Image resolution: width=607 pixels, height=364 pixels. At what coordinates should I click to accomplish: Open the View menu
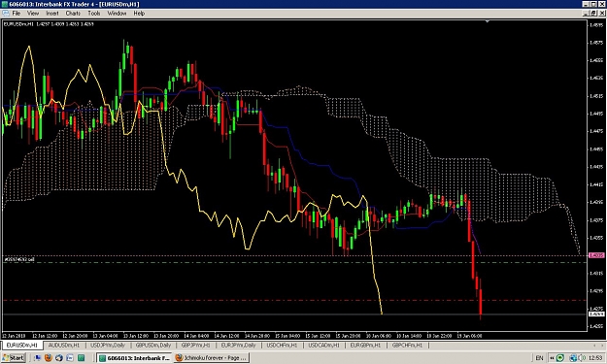[33, 14]
